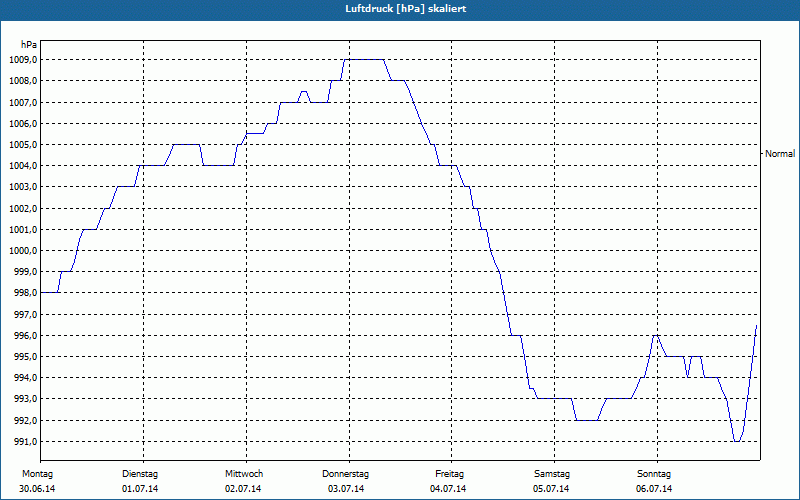The height and width of the screenshot is (500, 800).
Task: Click the 'Normal' pressure marker label
Action: [x=780, y=154]
